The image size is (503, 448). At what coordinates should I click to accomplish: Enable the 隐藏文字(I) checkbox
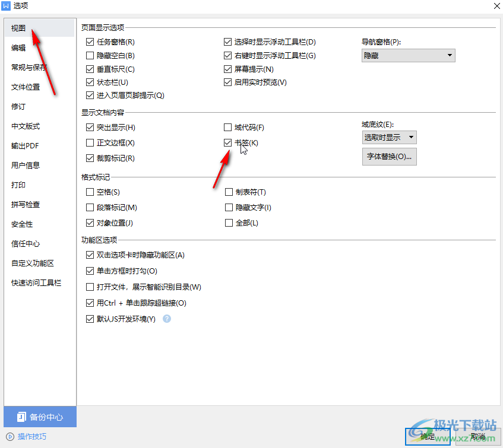tap(229, 208)
